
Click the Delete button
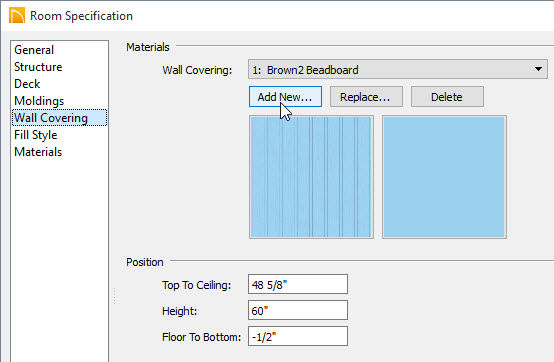pos(447,97)
